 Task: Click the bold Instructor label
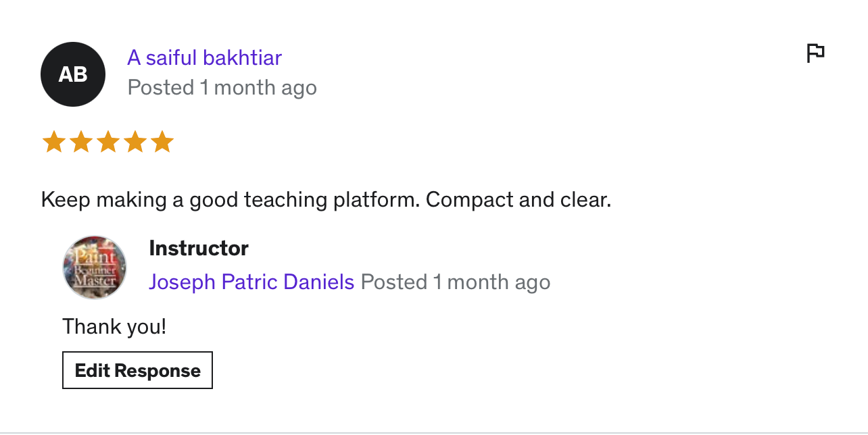pyautogui.click(x=199, y=249)
